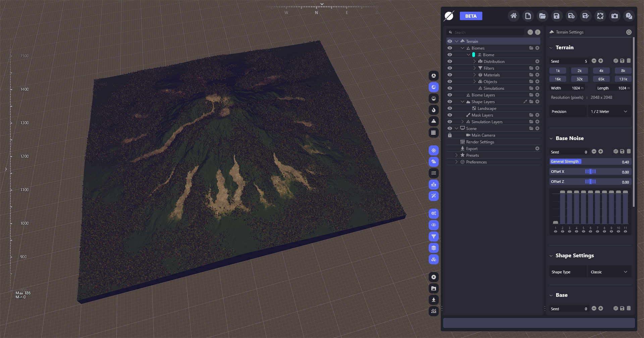Click the flame icon in viewport toolbar
Image resolution: width=644 pixels, height=338 pixels.
(x=434, y=110)
